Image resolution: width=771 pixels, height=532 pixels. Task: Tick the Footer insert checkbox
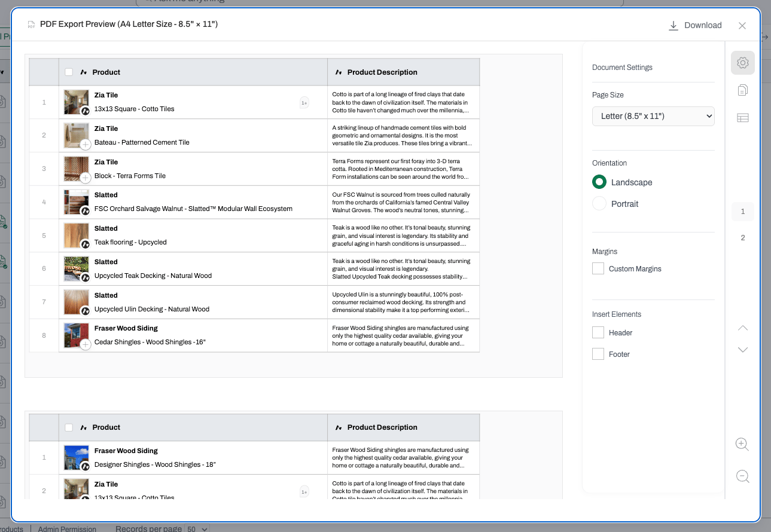598,354
